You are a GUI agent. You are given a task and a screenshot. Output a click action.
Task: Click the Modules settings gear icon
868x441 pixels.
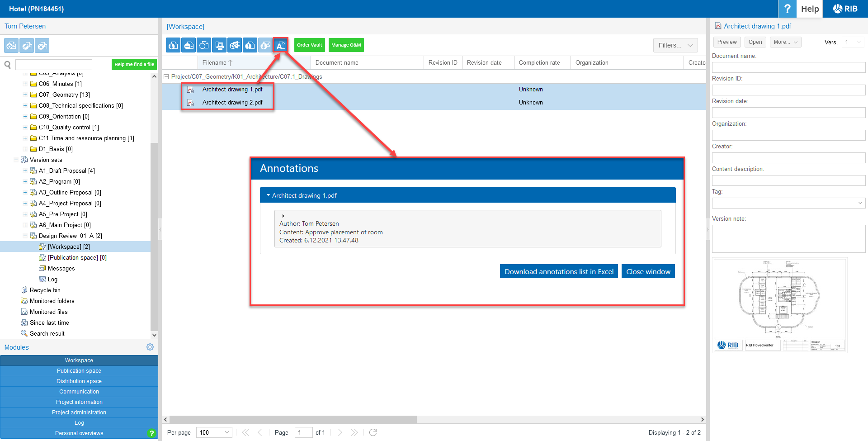coord(150,347)
